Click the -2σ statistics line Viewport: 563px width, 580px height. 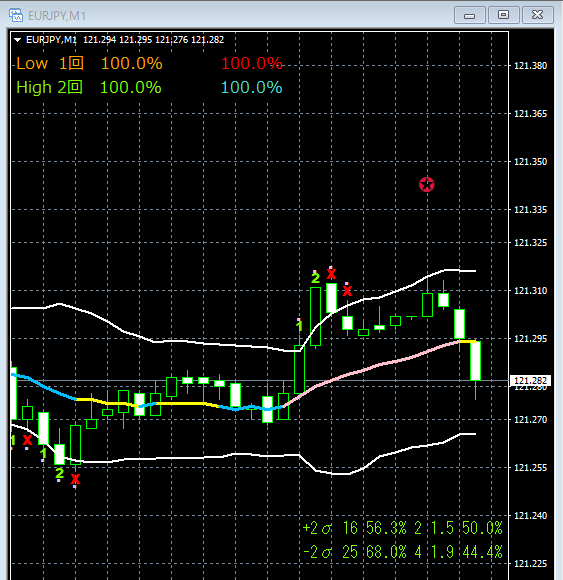point(402,552)
